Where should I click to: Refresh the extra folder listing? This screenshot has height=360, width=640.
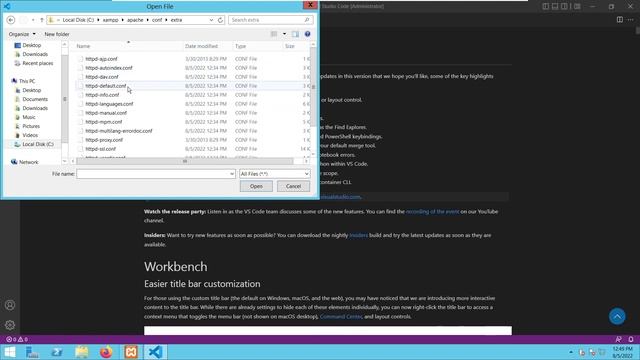220,20
